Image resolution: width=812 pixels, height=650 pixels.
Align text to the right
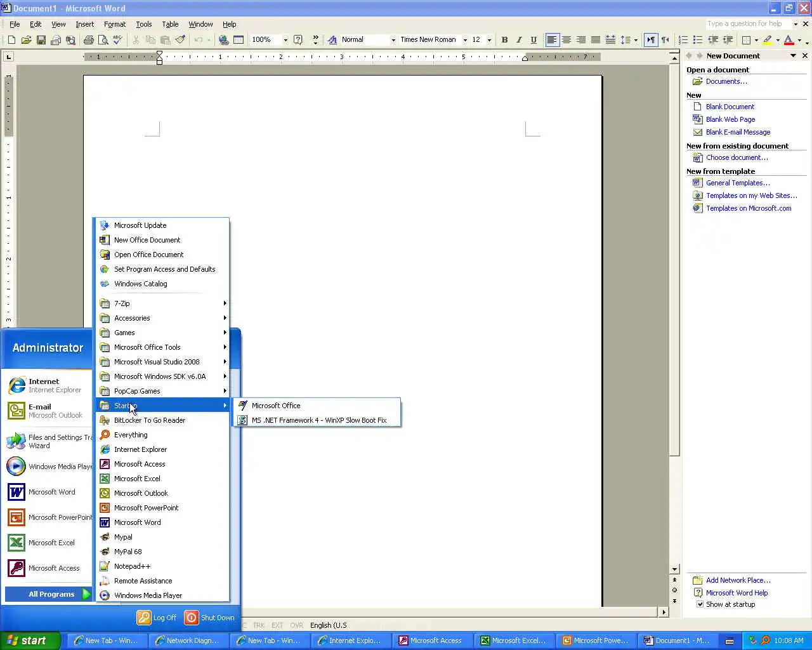point(581,39)
